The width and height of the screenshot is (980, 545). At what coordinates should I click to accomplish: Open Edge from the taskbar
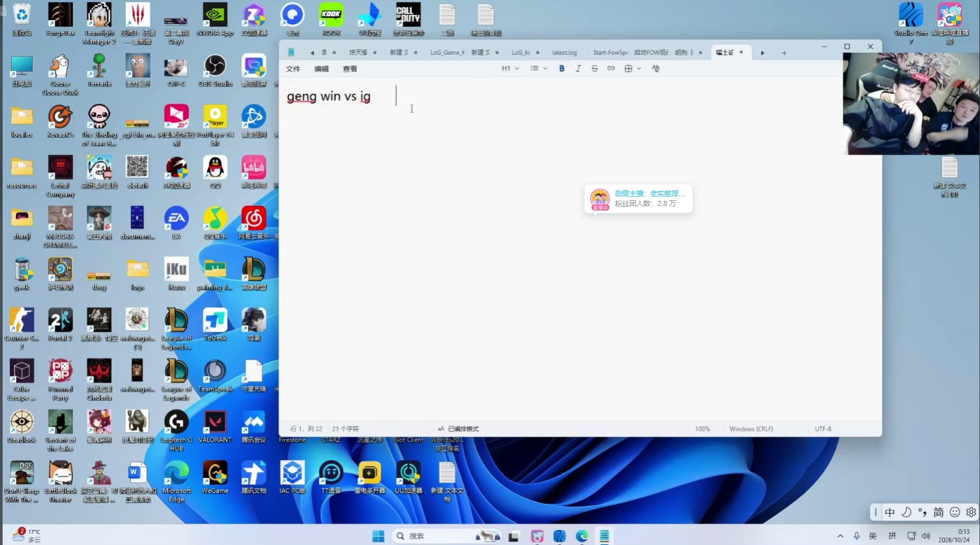[x=582, y=536]
